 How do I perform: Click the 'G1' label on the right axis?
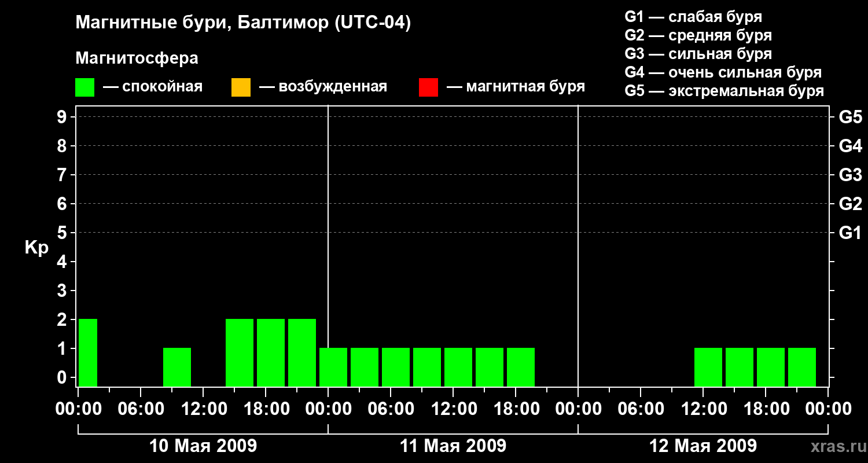tap(850, 233)
